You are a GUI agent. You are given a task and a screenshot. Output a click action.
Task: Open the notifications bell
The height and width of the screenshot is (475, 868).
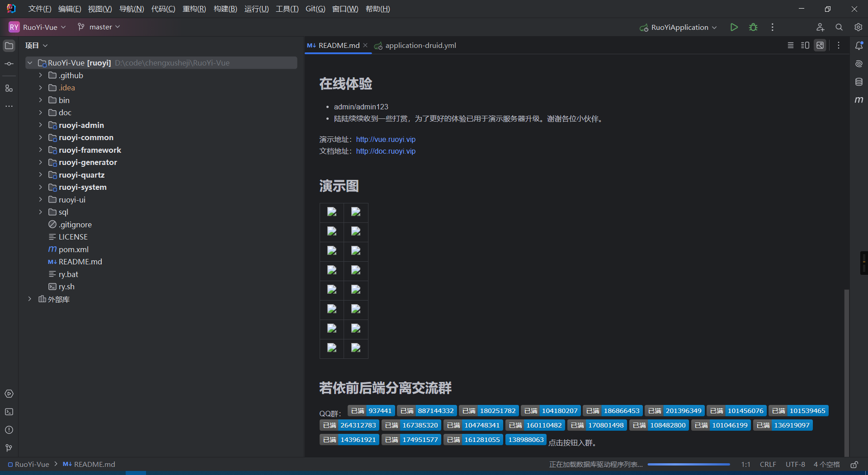(x=859, y=45)
